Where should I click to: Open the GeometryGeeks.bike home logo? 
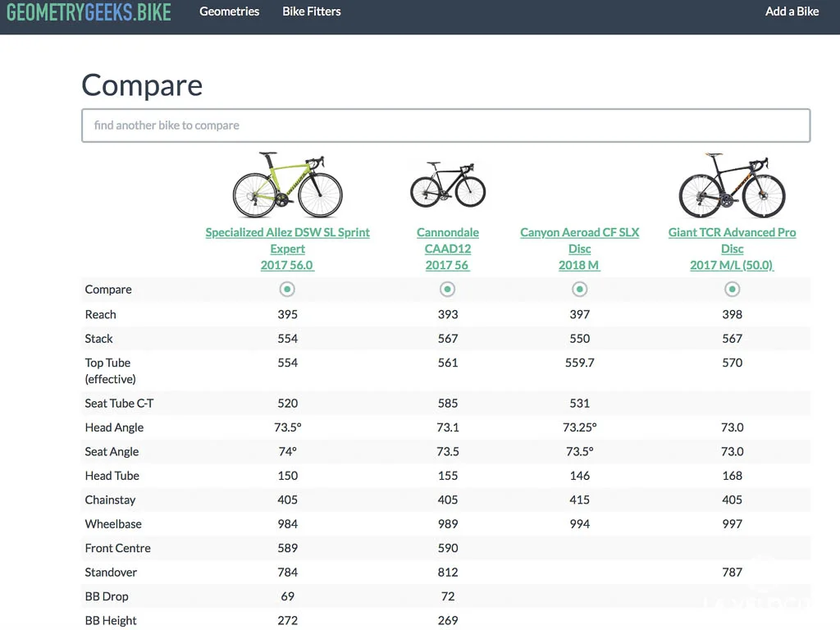click(89, 11)
